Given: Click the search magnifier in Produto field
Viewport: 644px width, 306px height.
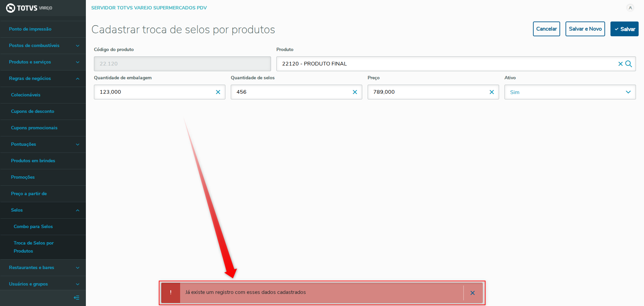Looking at the screenshot, I should pyautogui.click(x=629, y=64).
